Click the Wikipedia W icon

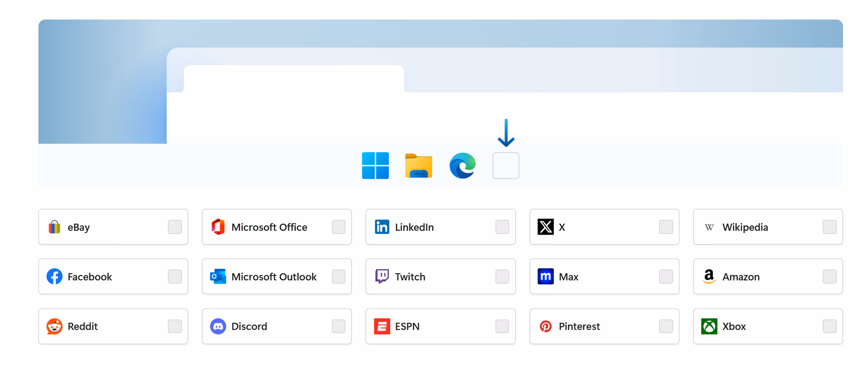tap(709, 227)
